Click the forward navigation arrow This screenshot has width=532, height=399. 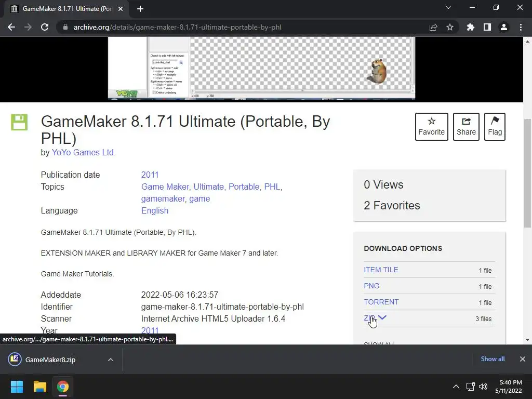[28, 27]
